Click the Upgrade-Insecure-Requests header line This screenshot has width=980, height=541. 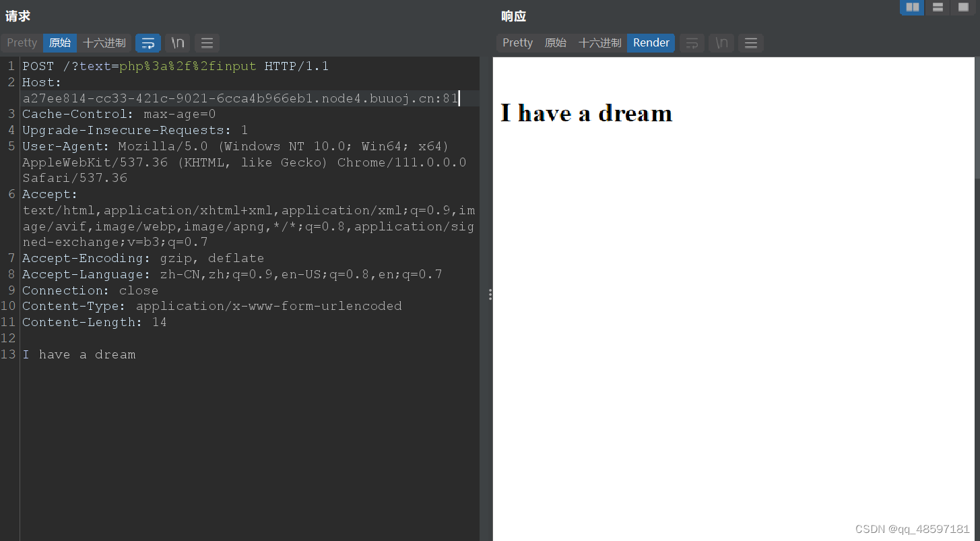pyautogui.click(x=135, y=130)
